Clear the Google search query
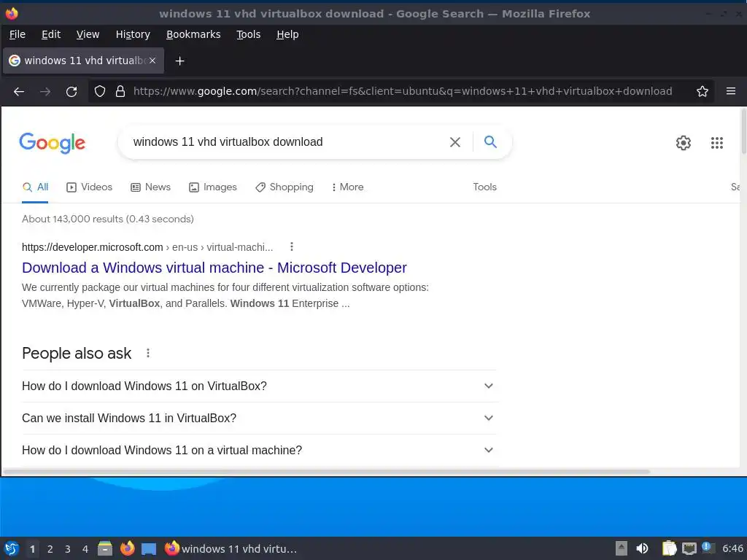Image resolution: width=747 pixels, height=560 pixels. [455, 142]
